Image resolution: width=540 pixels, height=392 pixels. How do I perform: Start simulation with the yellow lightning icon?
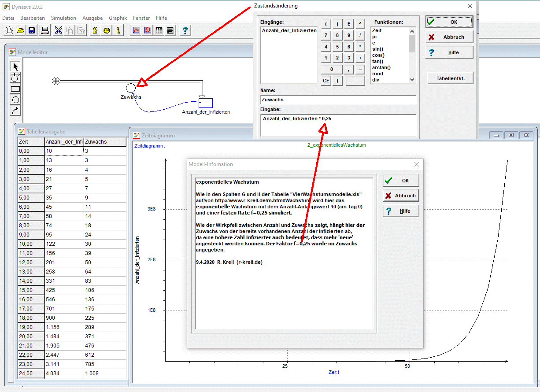point(95,30)
